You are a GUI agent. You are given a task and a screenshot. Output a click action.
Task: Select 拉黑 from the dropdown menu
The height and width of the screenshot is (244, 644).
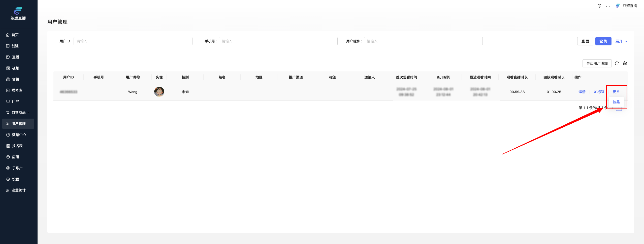pyautogui.click(x=616, y=102)
